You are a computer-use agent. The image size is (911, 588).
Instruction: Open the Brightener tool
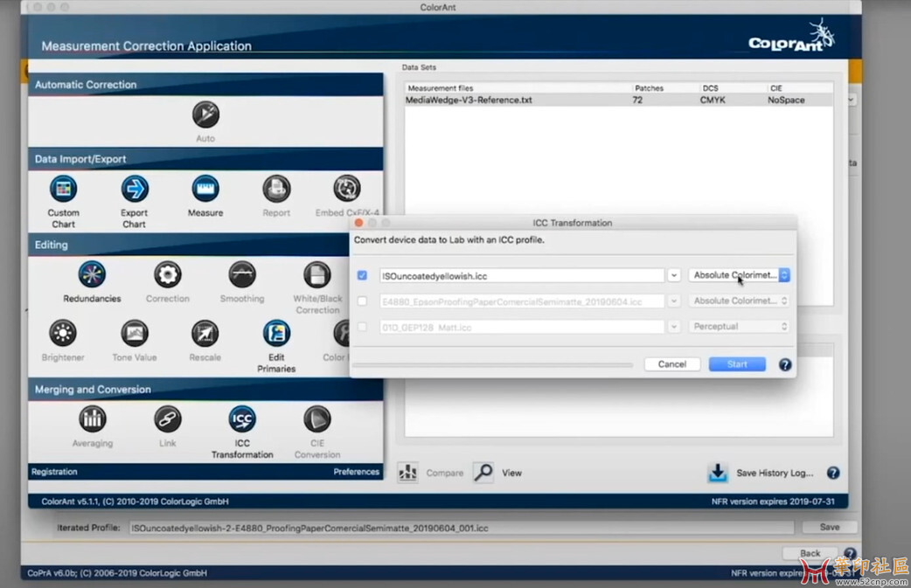pos(63,334)
